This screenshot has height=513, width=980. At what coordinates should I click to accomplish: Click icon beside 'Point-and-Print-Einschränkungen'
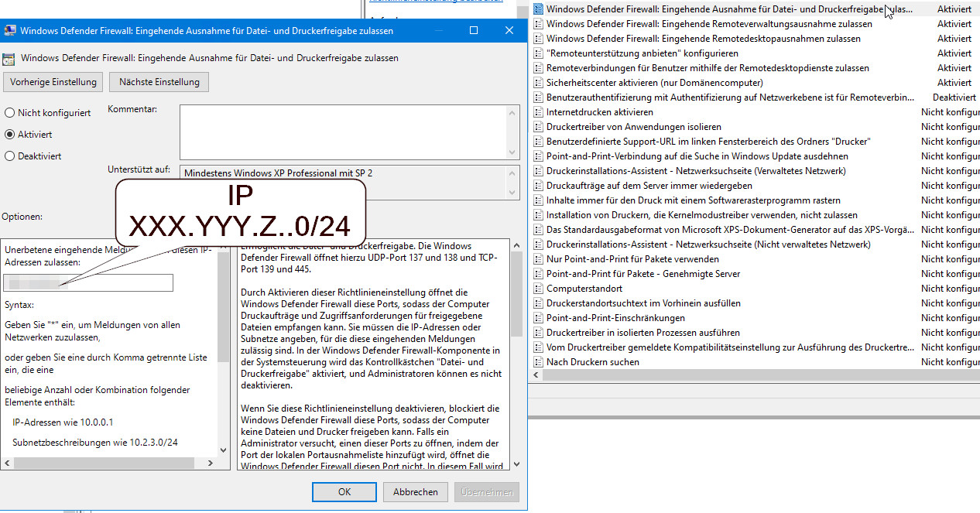[x=539, y=318]
